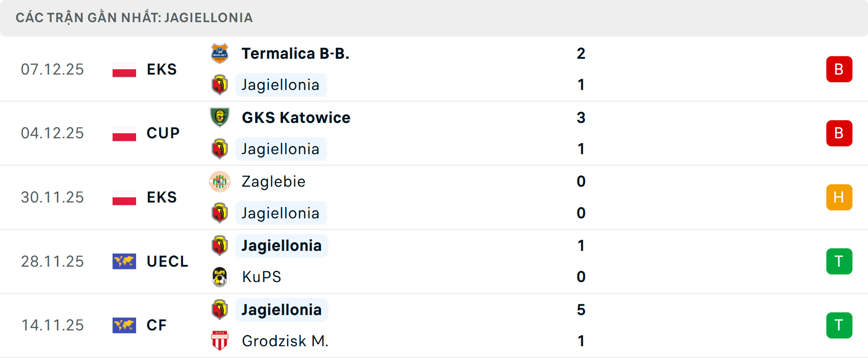Click the KuPS team name
Image resolution: width=868 pixels, height=358 pixels.
[261, 277]
